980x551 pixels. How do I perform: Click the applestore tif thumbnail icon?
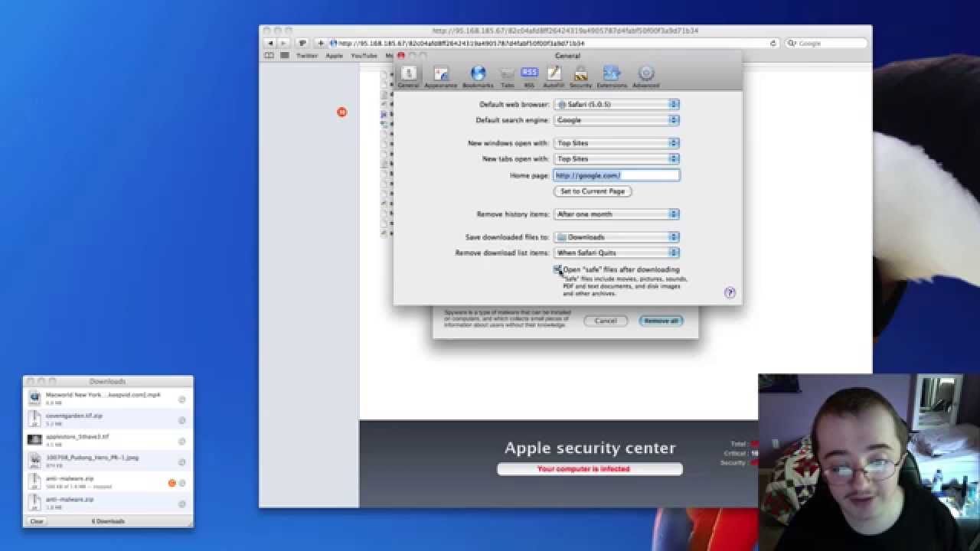[x=34, y=440]
